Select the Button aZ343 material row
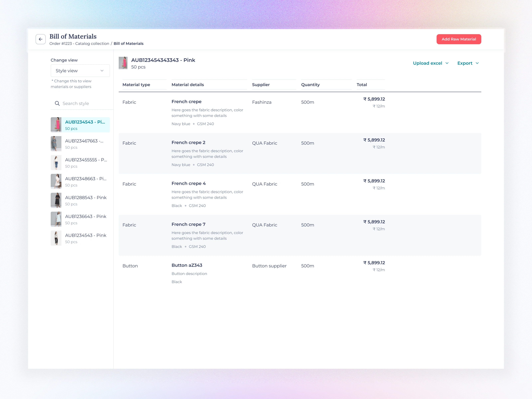Screen dimensions: 532x399 [187, 265]
